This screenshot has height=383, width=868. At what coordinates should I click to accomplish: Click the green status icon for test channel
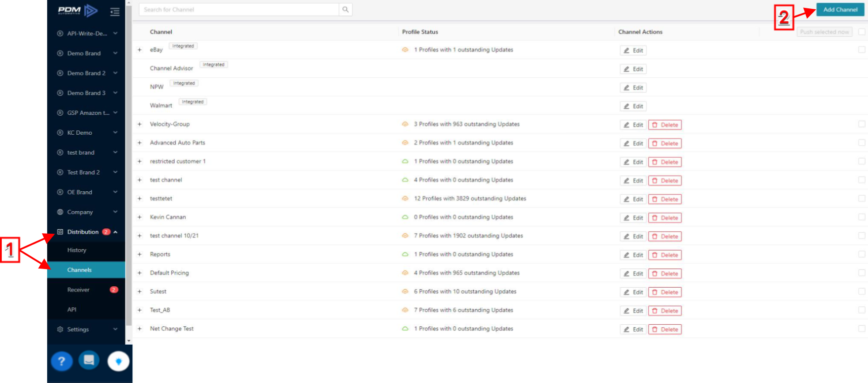pos(405,180)
